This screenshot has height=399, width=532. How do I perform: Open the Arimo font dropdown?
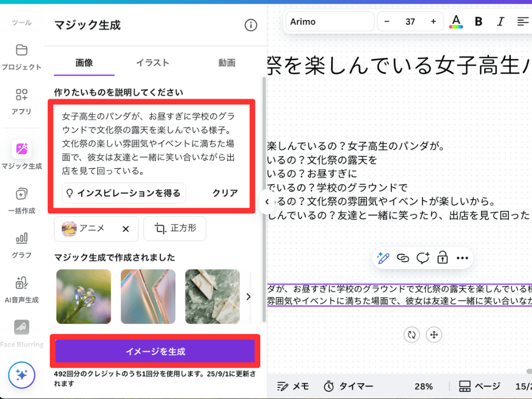[330, 21]
